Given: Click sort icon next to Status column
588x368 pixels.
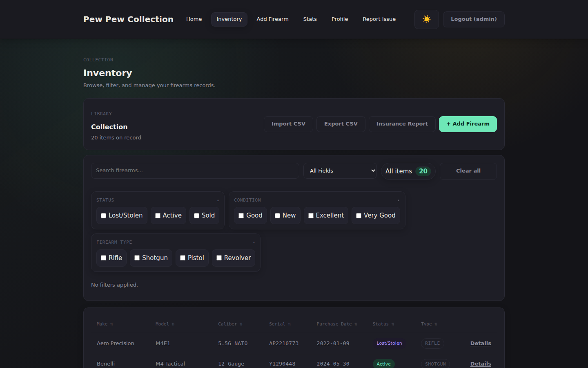Looking at the screenshot, I should [x=393, y=324].
